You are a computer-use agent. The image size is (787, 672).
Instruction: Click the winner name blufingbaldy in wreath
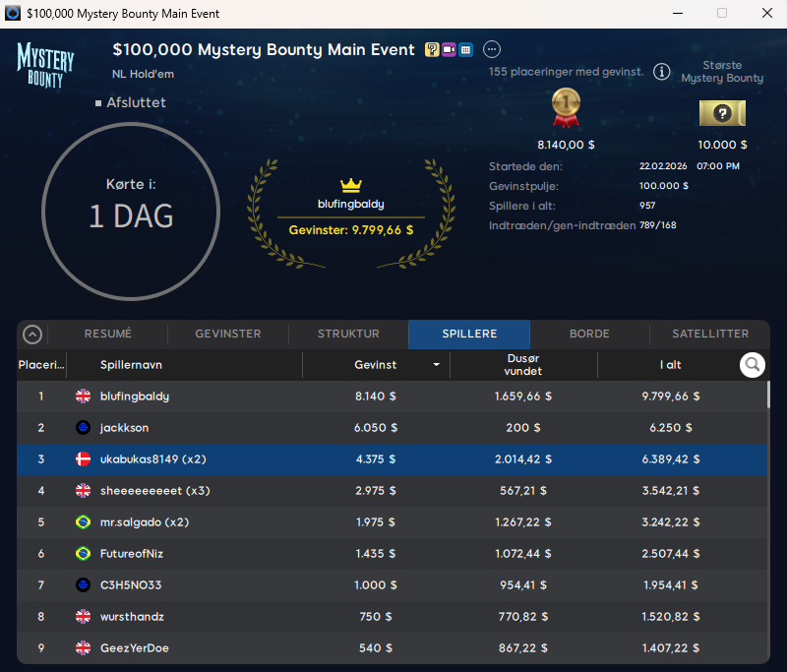click(351, 205)
